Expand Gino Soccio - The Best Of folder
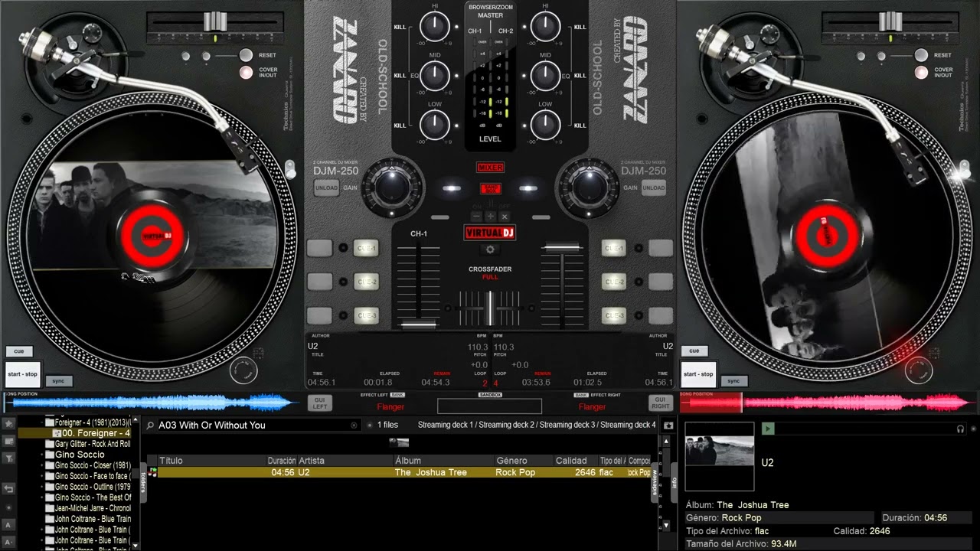 (42, 497)
